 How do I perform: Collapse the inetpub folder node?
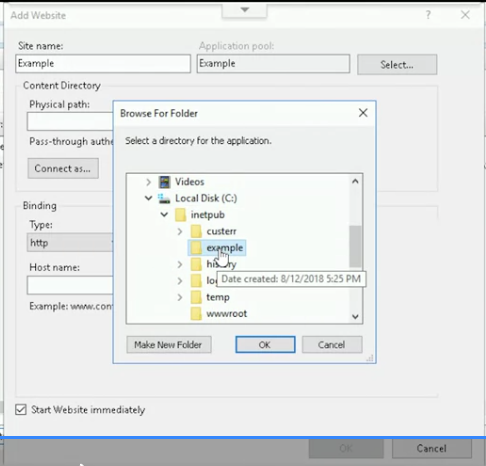(164, 214)
